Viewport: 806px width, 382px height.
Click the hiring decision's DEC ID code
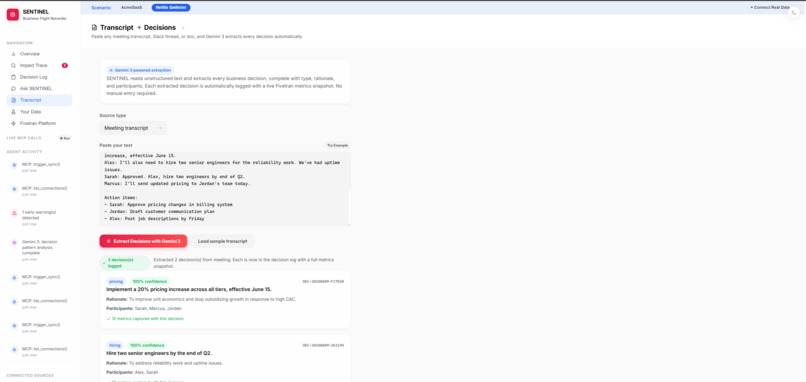323,345
